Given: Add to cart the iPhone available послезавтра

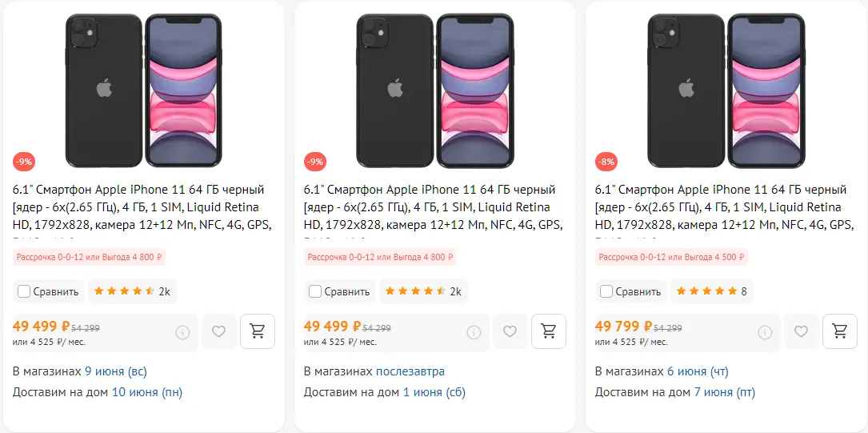Looking at the screenshot, I should coord(549,331).
